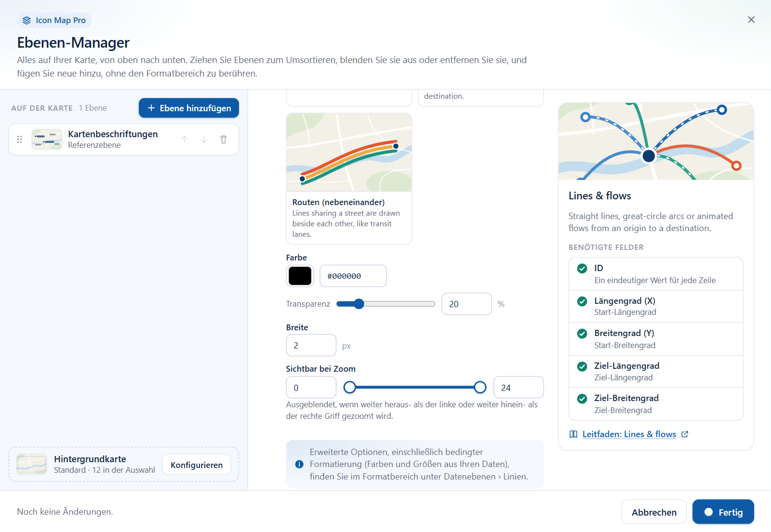
Task: Edit the minimum zoom field showing 0
Action: (311, 388)
